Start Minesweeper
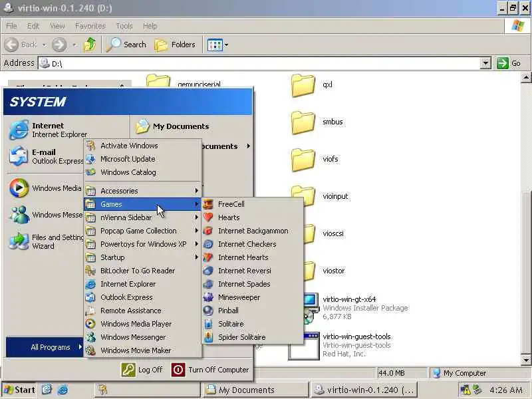532x399 pixels. click(253, 297)
